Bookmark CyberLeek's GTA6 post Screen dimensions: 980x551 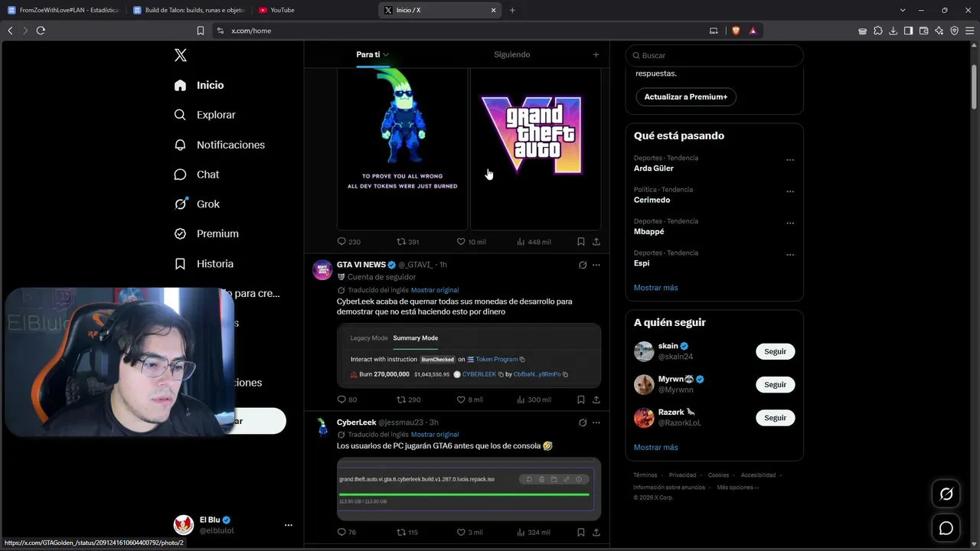[x=581, y=532]
